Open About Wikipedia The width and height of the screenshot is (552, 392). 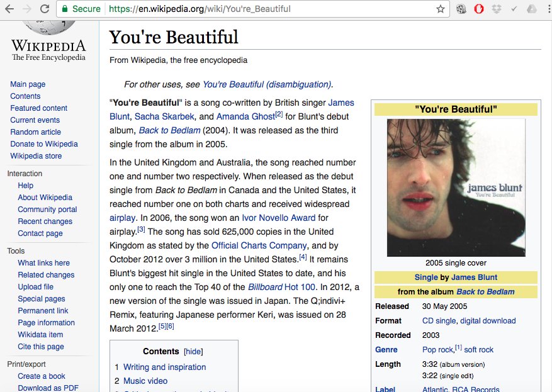(x=45, y=198)
